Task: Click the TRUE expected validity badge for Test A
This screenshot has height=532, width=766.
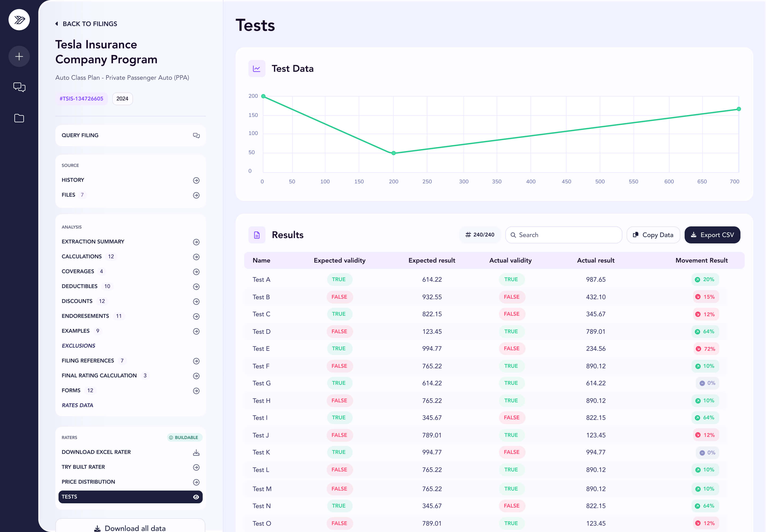Action: click(339, 279)
